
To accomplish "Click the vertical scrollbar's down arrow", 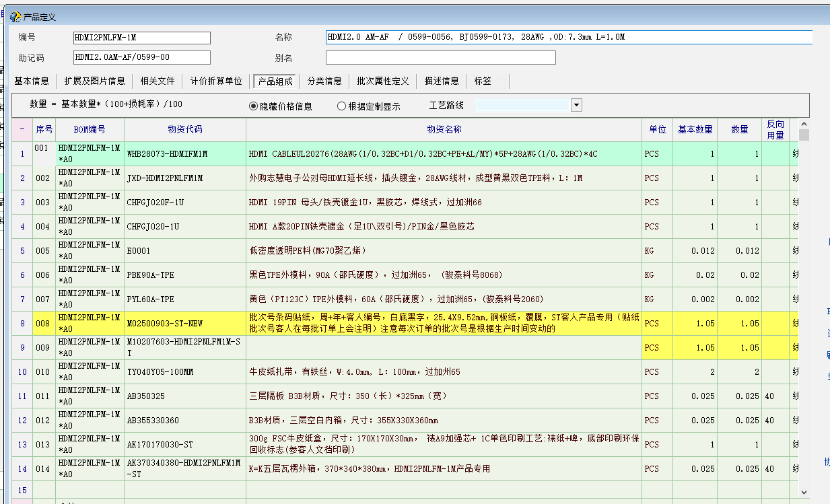I will pos(804,493).
